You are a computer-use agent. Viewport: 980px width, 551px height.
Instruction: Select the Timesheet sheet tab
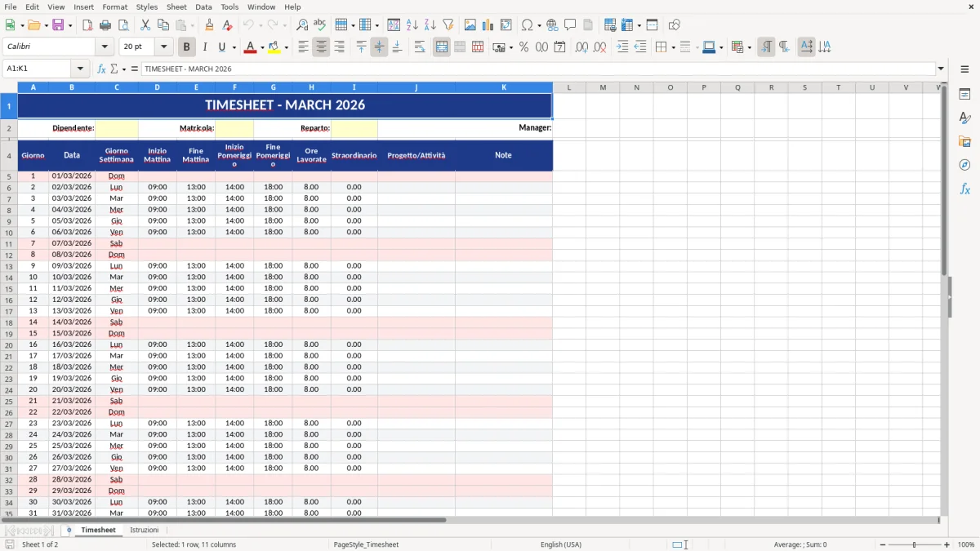(99, 531)
